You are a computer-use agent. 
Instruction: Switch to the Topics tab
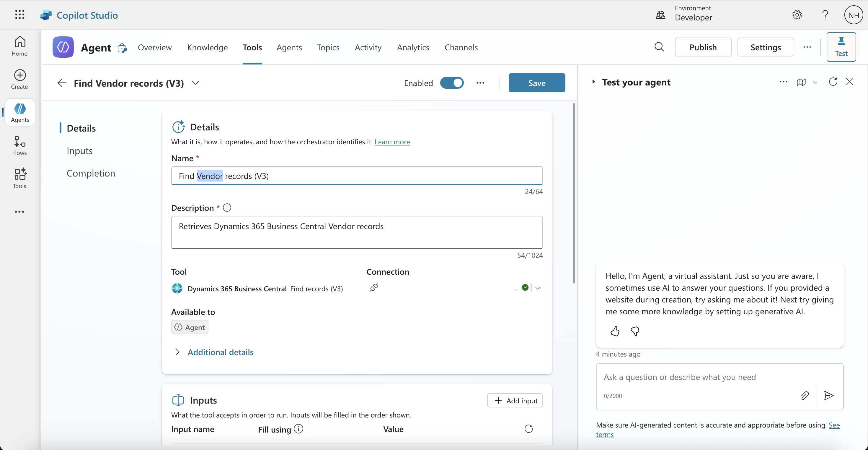pos(328,47)
